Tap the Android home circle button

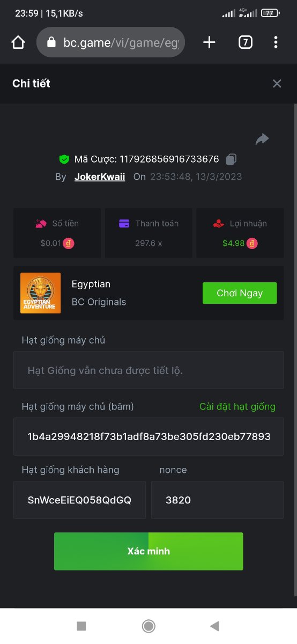pos(148,626)
